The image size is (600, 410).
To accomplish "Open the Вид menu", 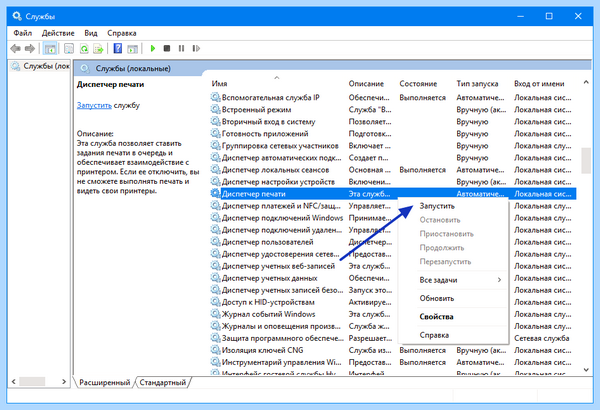I will pos(91,33).
